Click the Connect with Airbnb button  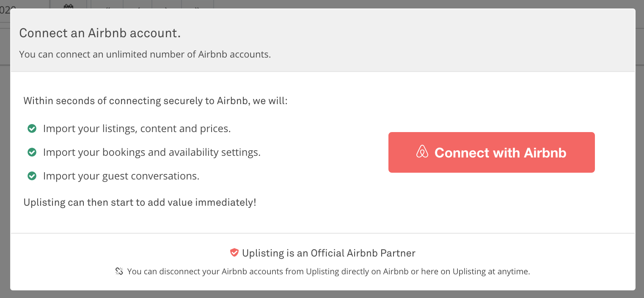click(x=491, y=152)
